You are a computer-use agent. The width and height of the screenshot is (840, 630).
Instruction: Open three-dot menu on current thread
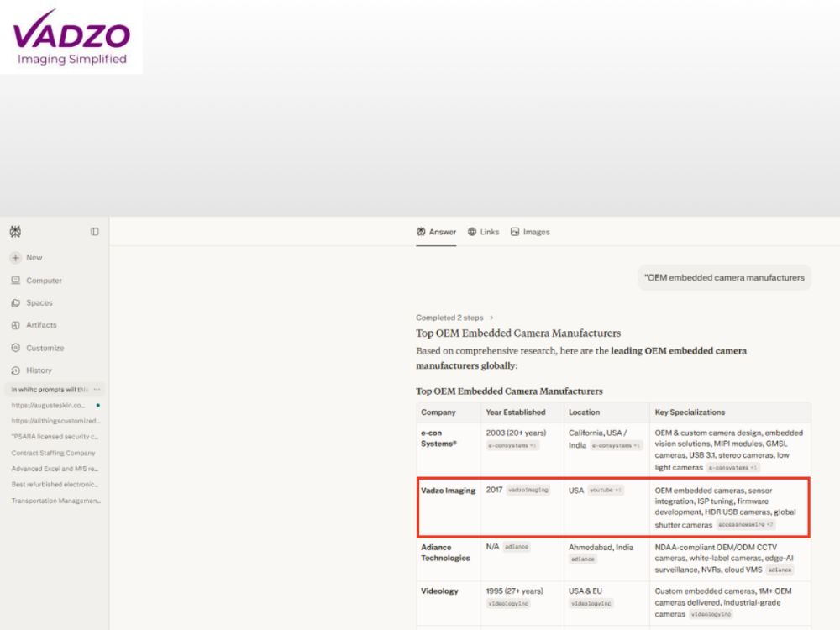(x=97, y=390)
